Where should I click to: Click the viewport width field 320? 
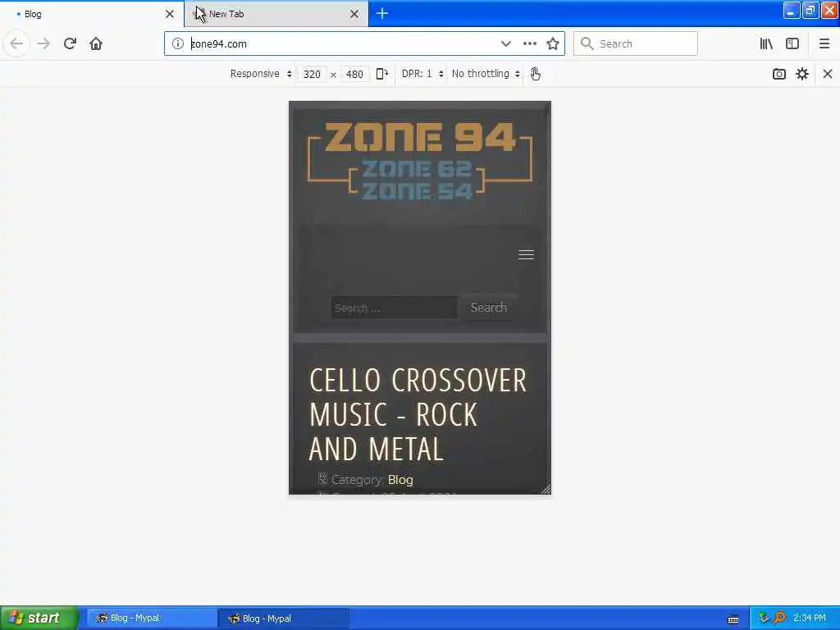coord(312,74)
